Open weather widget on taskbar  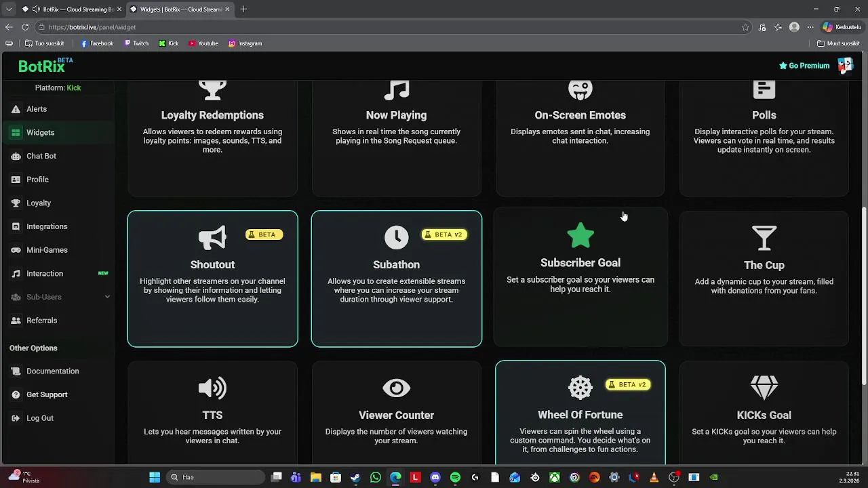[24, 477]
